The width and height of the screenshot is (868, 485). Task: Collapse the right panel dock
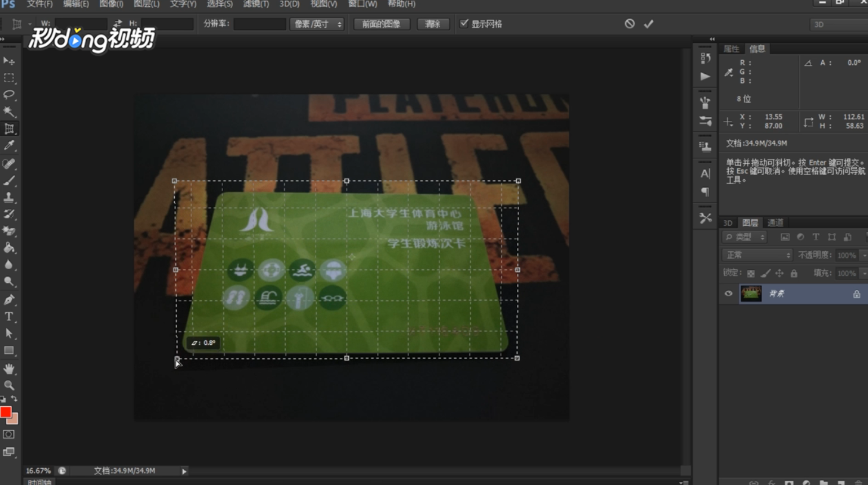coord(712,39)
